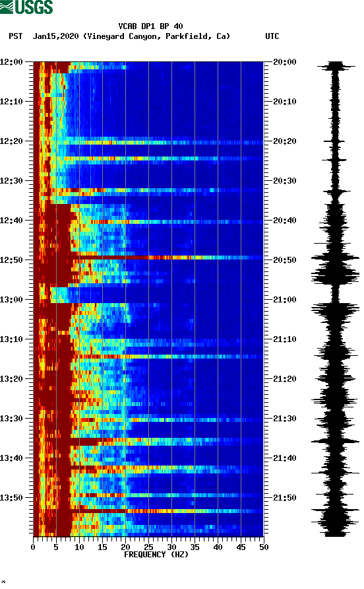
Task: Click the 10 Hz frequency tick label
Action: (79, 547)
